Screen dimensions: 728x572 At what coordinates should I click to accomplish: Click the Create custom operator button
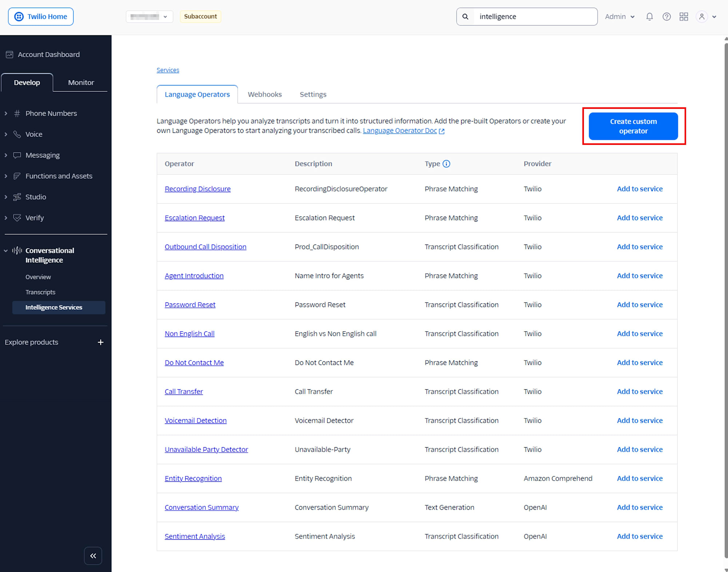(633, 126)
